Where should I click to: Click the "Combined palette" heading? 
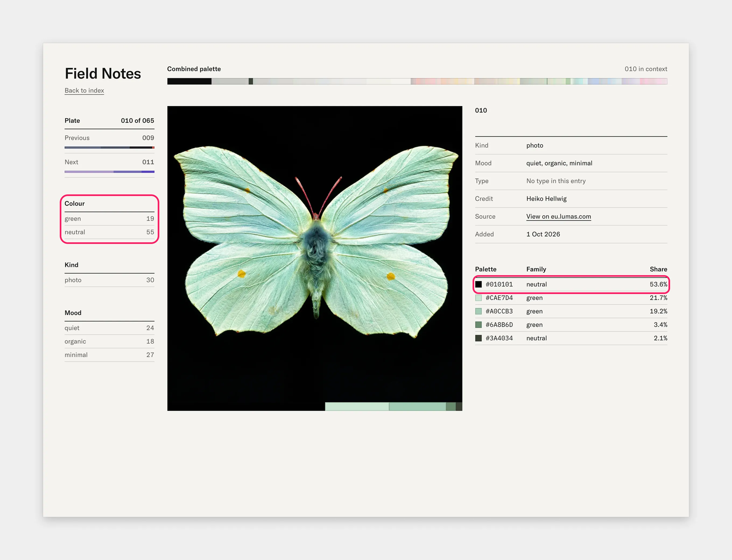click(x=194, y=69)
